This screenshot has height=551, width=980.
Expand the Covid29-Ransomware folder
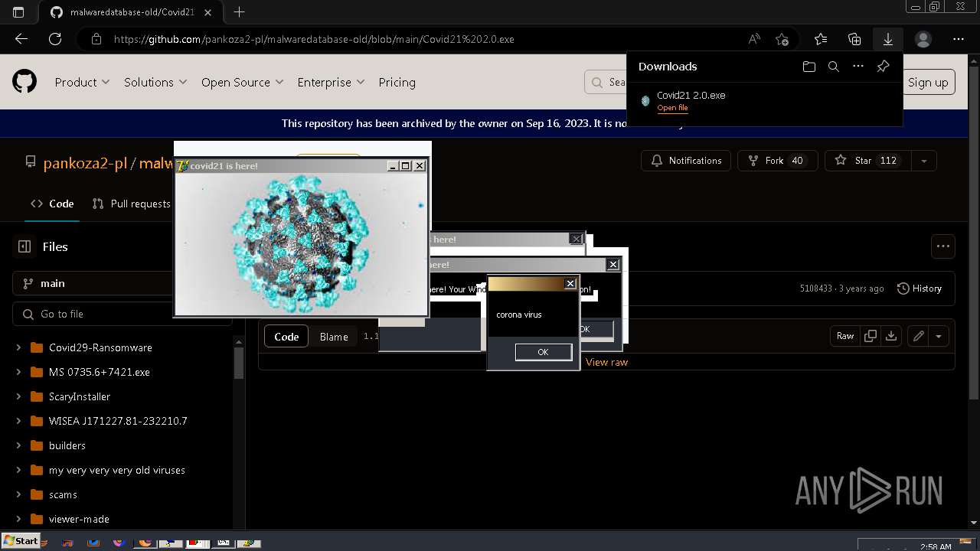pos(18,347)
